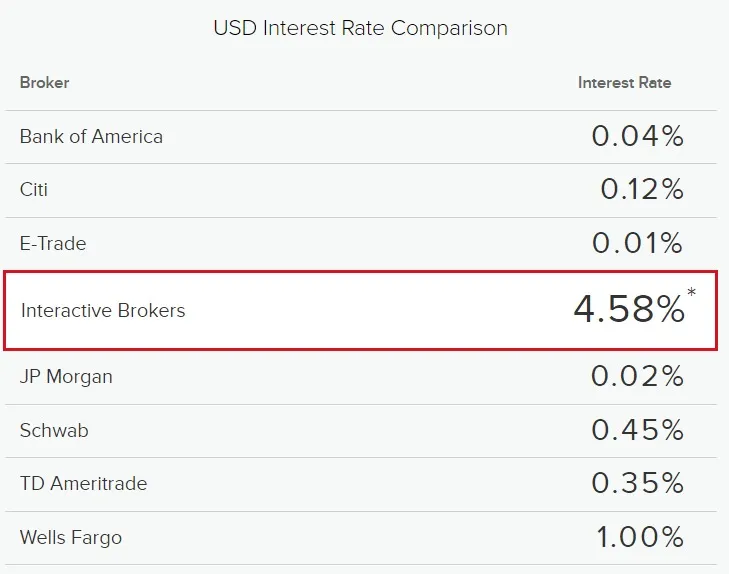Image resolution: width=729 pixels, height=574 pixels.
Task: Click the 4.58% Interactive Brokers rate
Action: coord(628,310)
